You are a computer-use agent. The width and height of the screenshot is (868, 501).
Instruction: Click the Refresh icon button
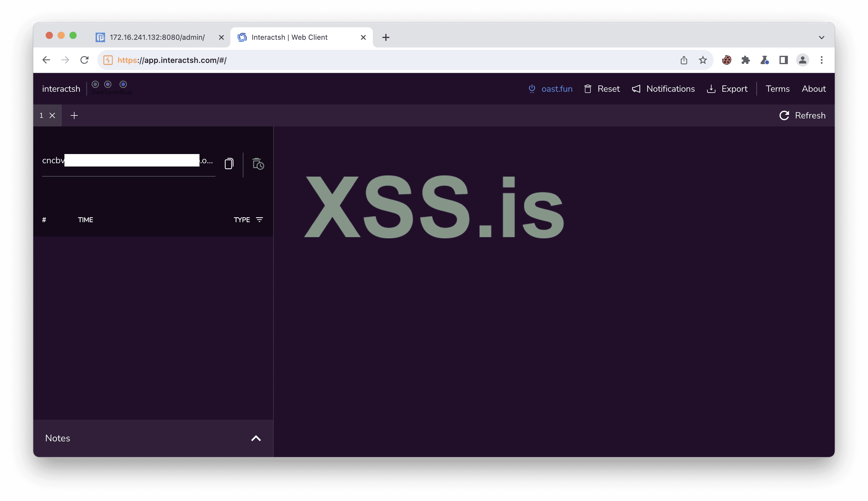coord(784,116)
